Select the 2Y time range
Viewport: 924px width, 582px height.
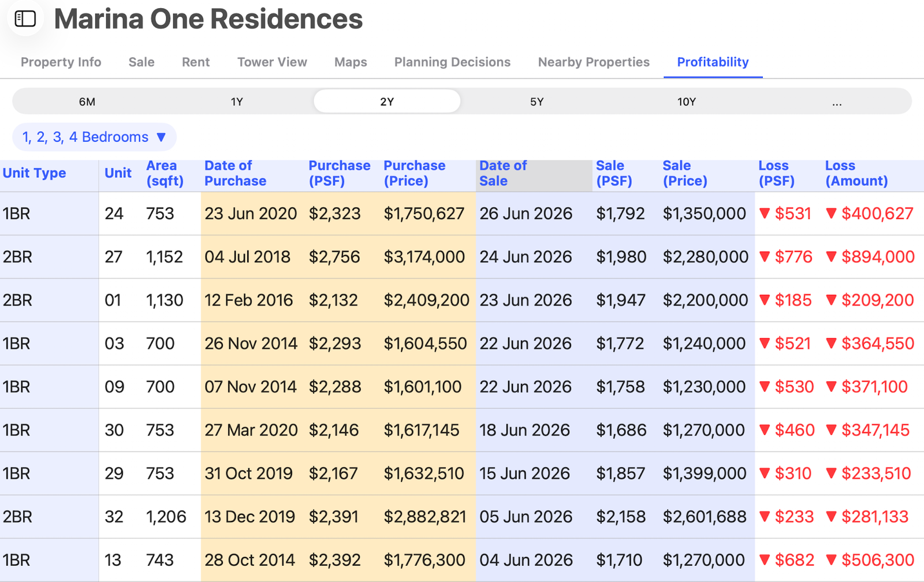(387, 102)
